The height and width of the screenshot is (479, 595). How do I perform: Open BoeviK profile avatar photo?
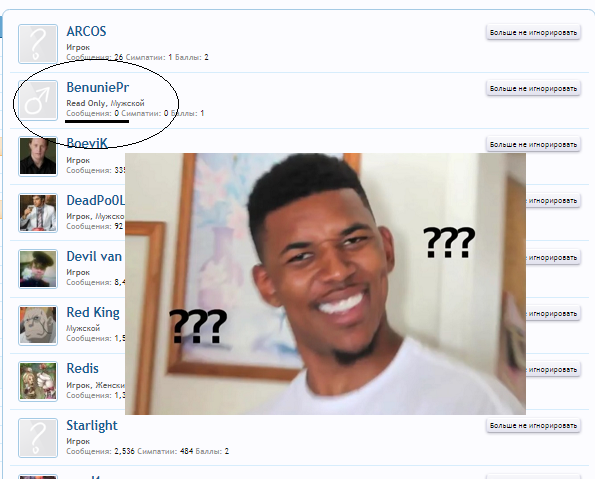coord(38,156)
